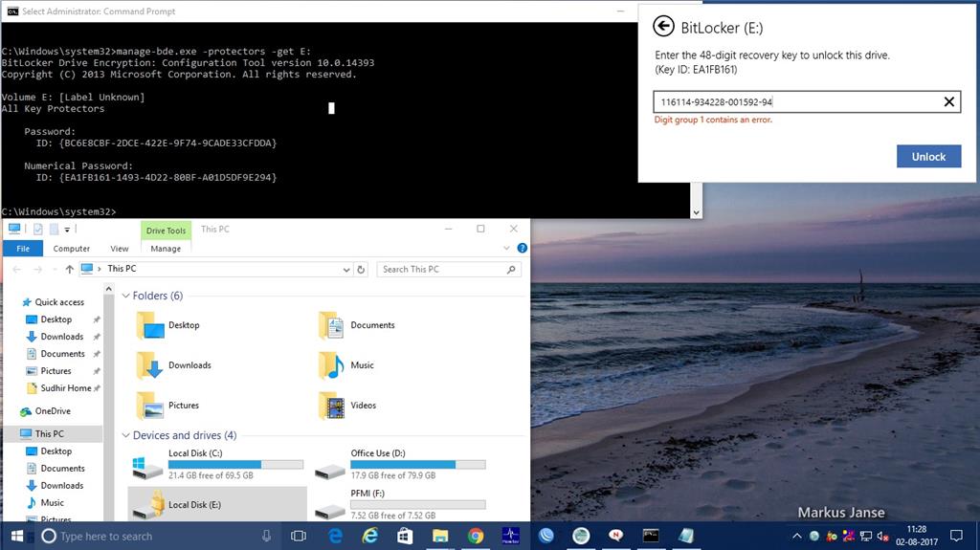The width and height of the screenshot is (980, 550).
Task: Open the Action Center notifications
Action: coord(956,536)
